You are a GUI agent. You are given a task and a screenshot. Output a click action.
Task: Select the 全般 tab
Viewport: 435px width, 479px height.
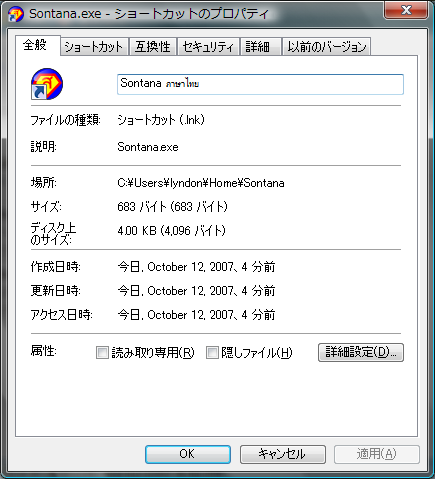click(x=37, y=45)
